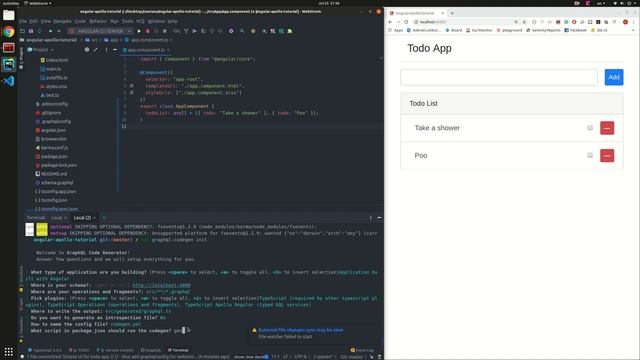Bookmark the page with star icon
Viewport: 640px width, 360px height.
(x=524, y=22)
